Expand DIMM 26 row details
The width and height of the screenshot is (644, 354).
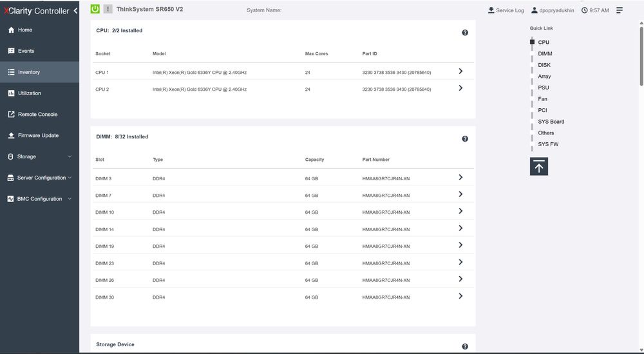pyautogui.click(x=460, y=279)
